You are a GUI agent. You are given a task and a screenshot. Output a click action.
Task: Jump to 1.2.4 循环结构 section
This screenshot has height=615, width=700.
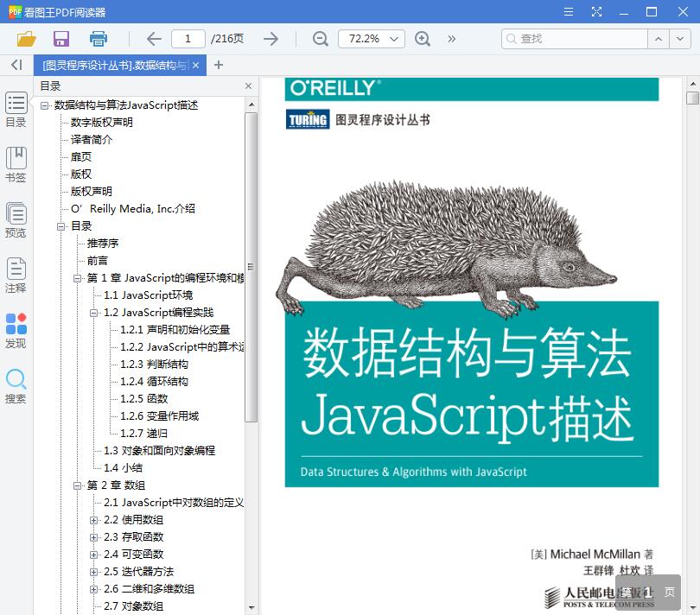(x=154, y=382)
